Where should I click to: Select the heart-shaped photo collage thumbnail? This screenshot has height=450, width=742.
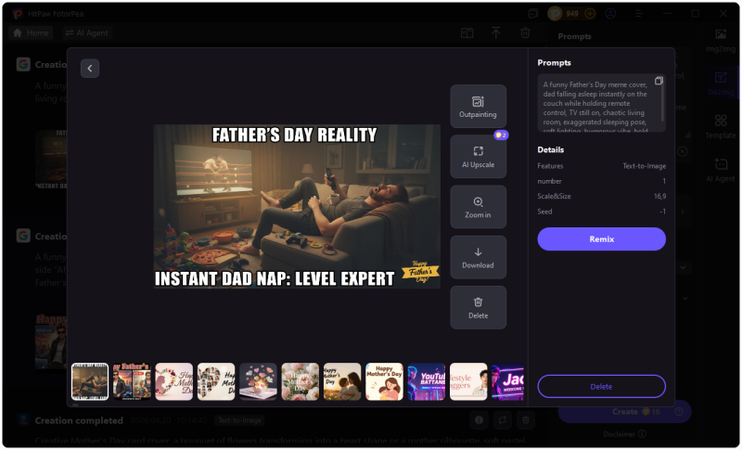(x=216, y=382)
